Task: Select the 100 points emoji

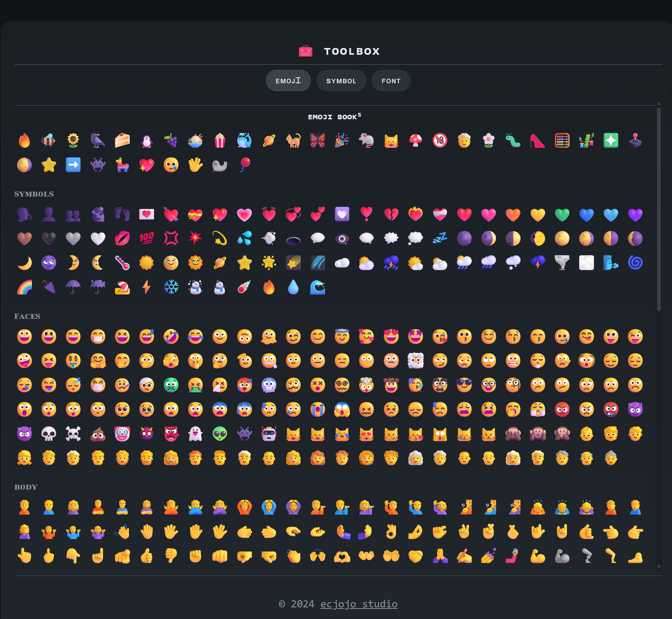Action: [147, 238]
